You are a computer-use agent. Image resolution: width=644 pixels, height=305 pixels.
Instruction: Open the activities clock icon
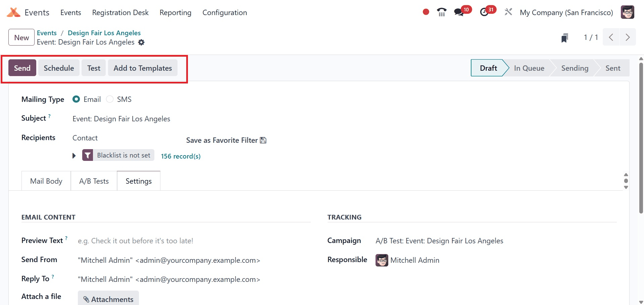(x=484, y=12)
